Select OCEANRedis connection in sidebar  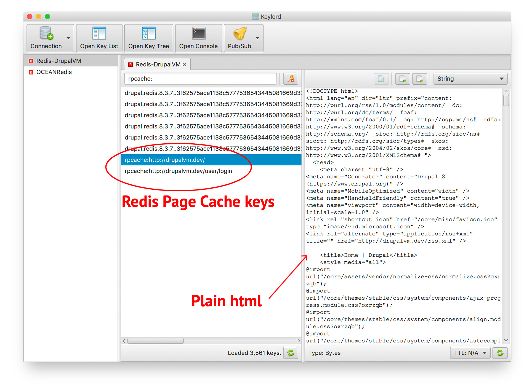click(71, 72)
